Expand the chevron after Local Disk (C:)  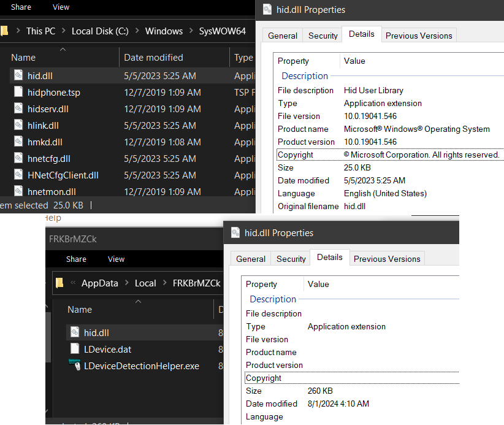click(x=137, y=31)
